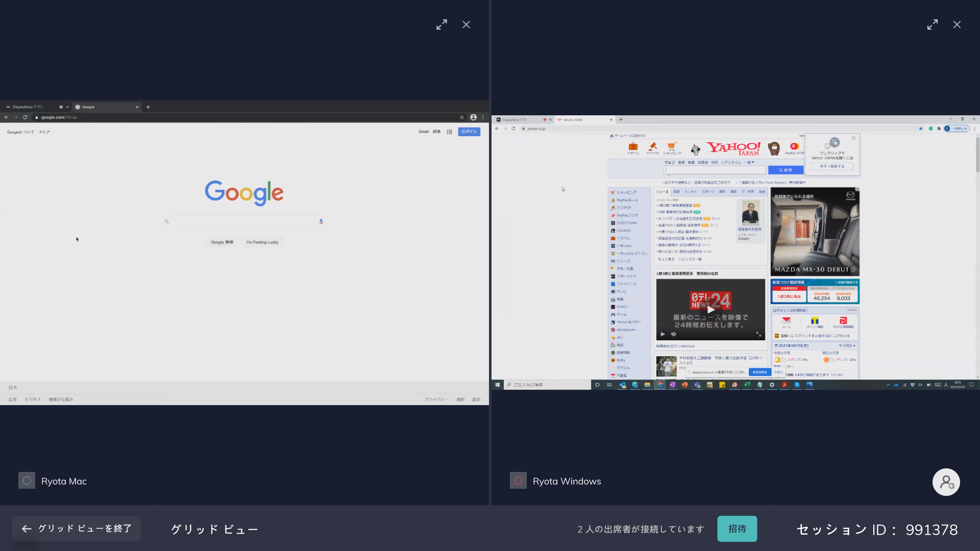Expand Ryota Windows screen to fullscreen

pyautogui.click(x=932, y=24)
